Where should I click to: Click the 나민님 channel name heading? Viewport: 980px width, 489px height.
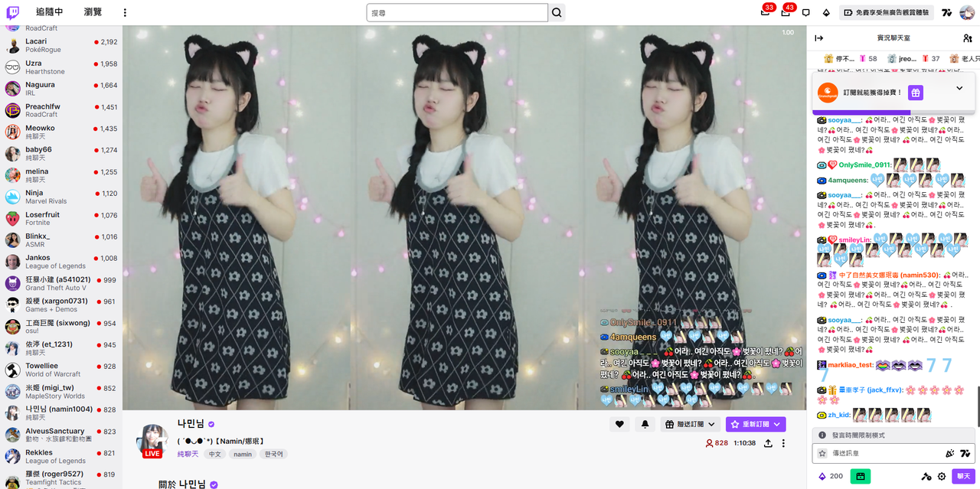click(191, 423)
